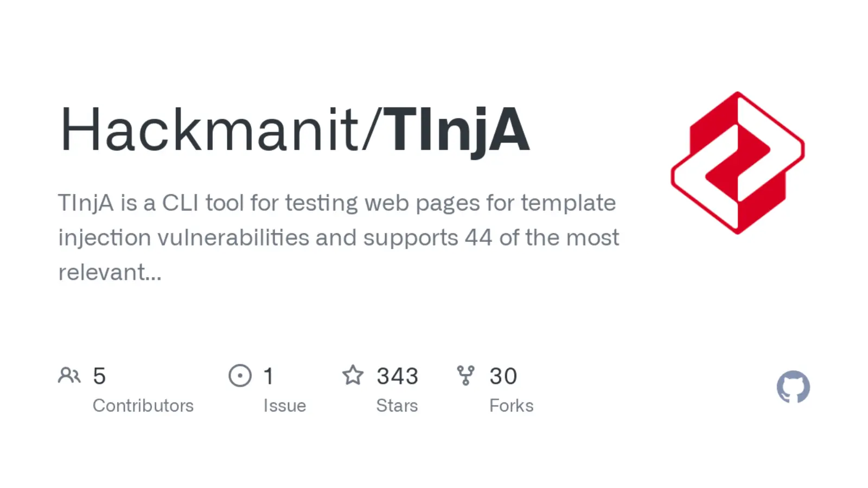
Task: Click the truncated 'relevant…' text
Action: 110,273
